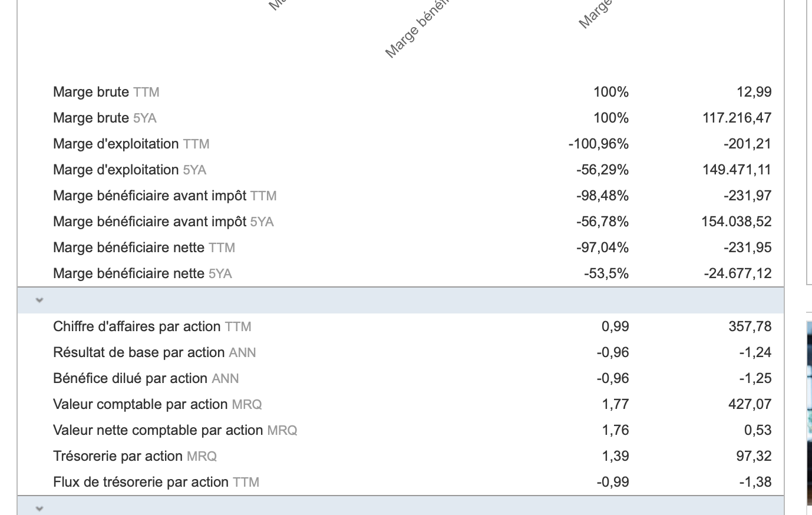Expand the chevron below Flux de trésorerie row

tap(39, 508)
